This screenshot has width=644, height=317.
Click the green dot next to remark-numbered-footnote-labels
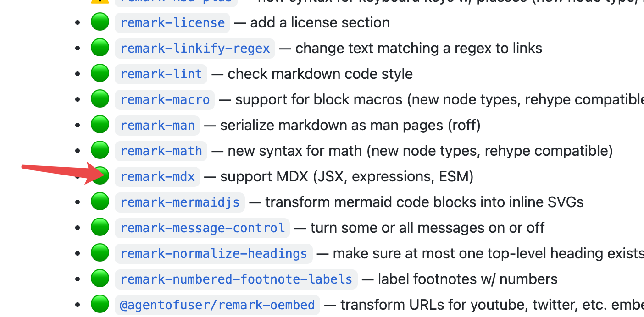100,278
